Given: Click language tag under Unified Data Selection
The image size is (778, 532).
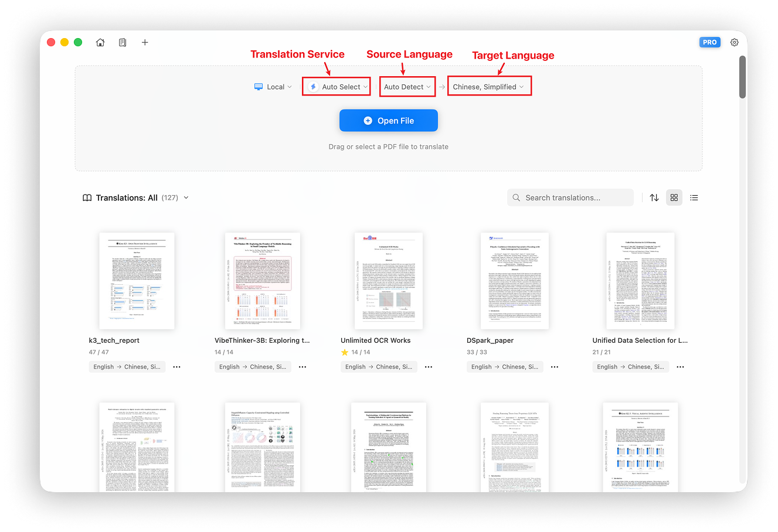Looking at the screenshot, I should pos(630,367).
